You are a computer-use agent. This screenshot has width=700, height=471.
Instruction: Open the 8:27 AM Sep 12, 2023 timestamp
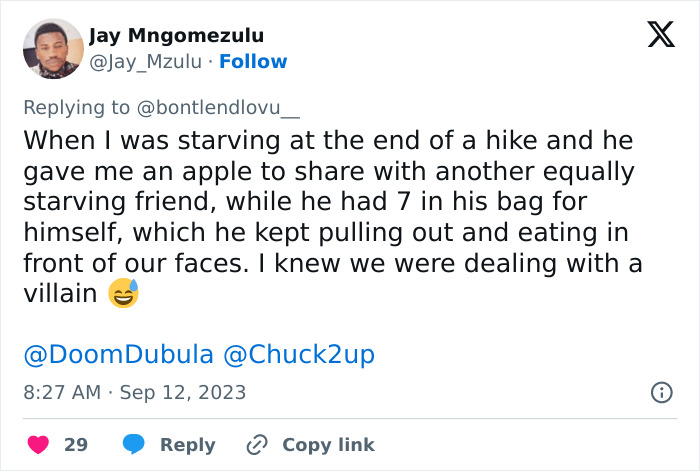(134, 392)
